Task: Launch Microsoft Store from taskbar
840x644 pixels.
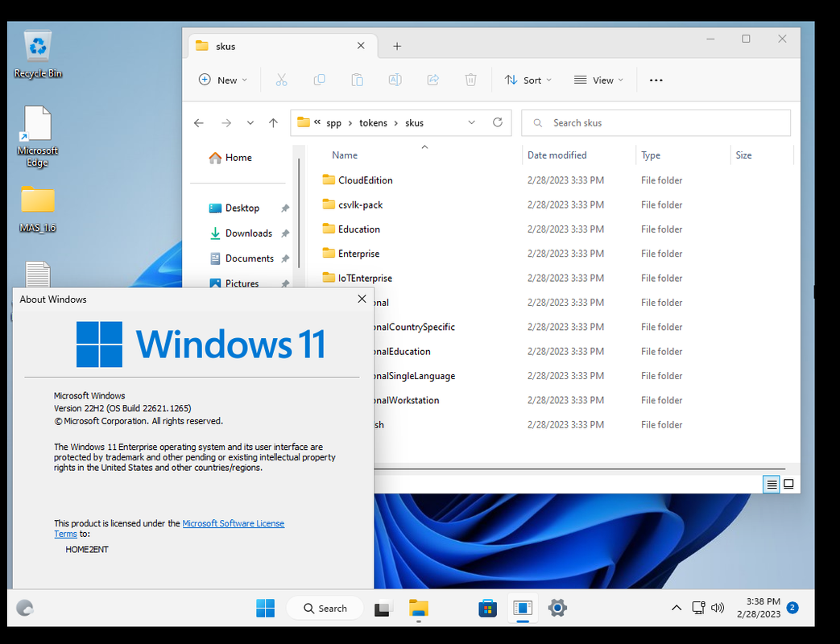Action: coord(487,608)
